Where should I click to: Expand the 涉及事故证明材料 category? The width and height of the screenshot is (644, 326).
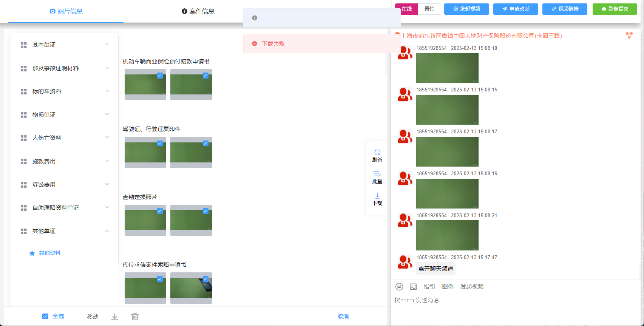(65, 68)
